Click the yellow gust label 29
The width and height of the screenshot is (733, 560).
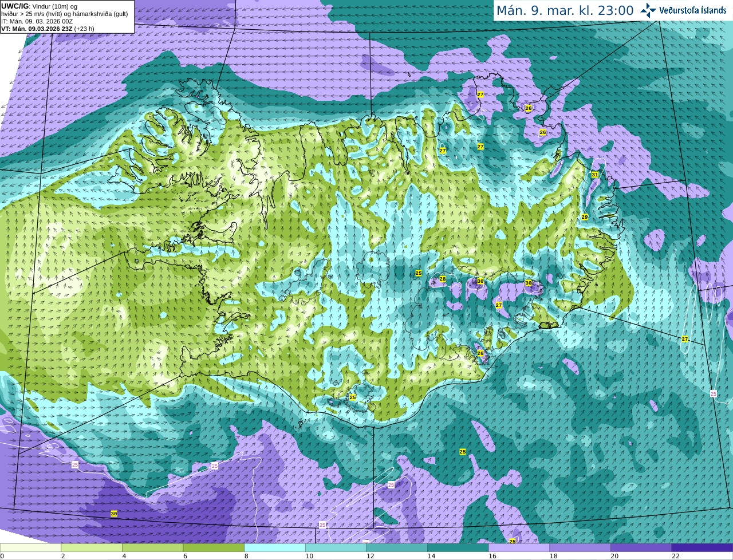coord(585,217)
